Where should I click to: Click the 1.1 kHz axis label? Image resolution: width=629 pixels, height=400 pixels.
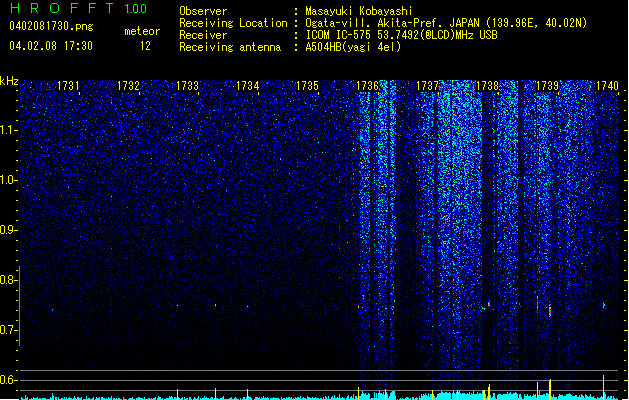click(x=9, y=130)
